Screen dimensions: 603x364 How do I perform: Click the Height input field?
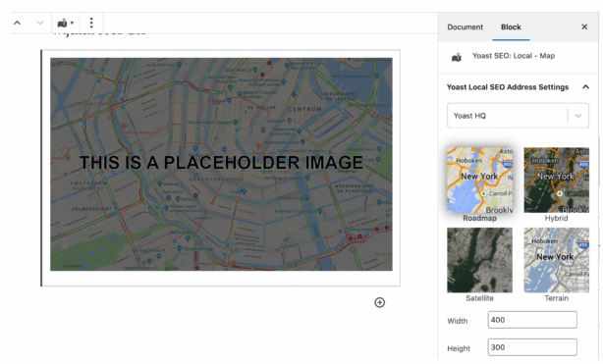532,347
